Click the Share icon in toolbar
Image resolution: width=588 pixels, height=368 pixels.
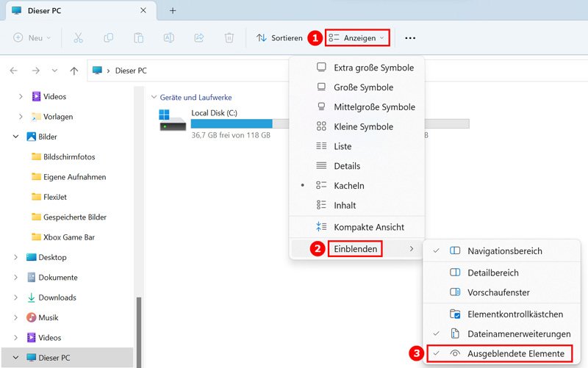(x=198, y=38)
